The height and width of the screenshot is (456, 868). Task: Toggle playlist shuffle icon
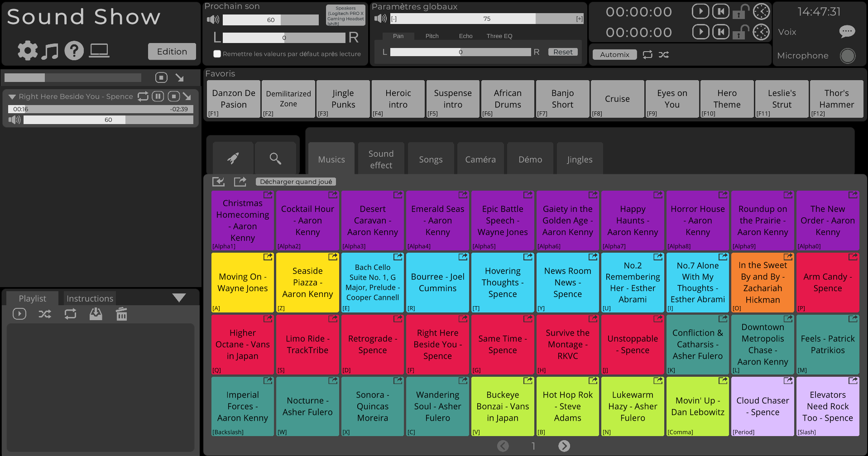click(45, 314)
